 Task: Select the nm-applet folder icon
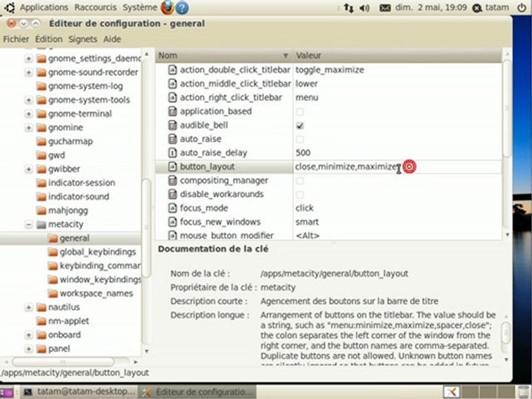pyautogui.click(x=41, y=321)
